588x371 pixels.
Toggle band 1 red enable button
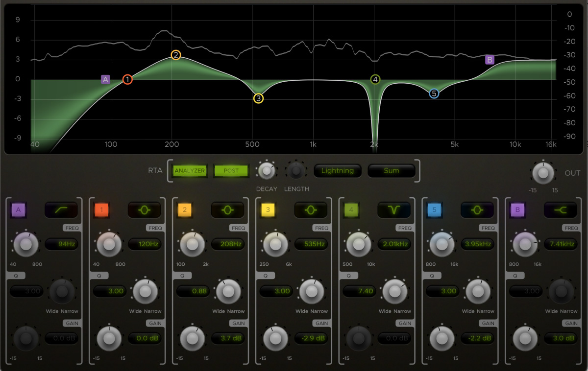pos(101,210)
